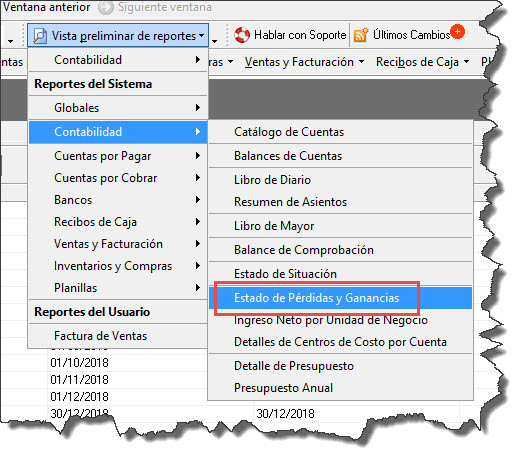The image size is (526, 460).
Task: Click the report preview magnifier icon
Action: (40, 36)
